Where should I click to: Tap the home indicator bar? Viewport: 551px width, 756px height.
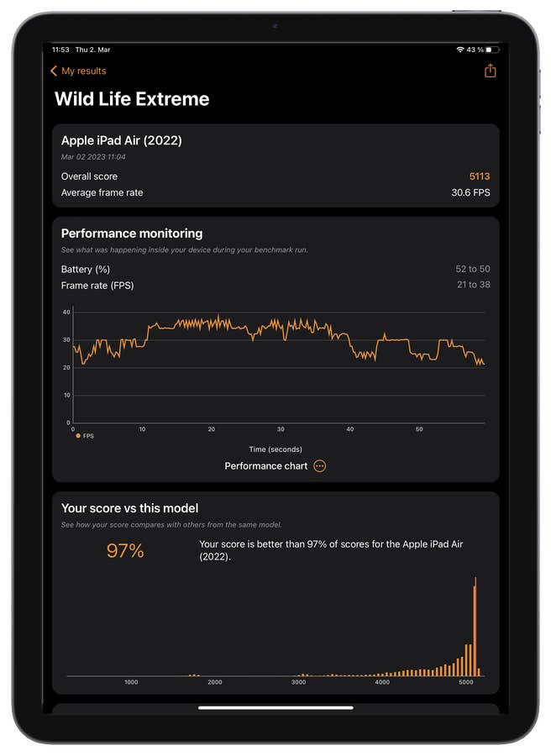[275, 707]
